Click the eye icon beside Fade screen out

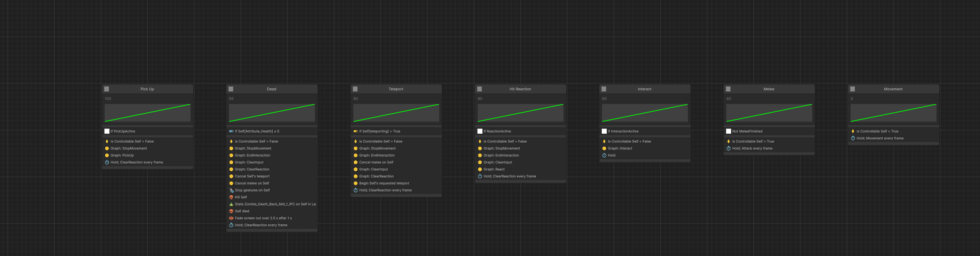(231, 218)
